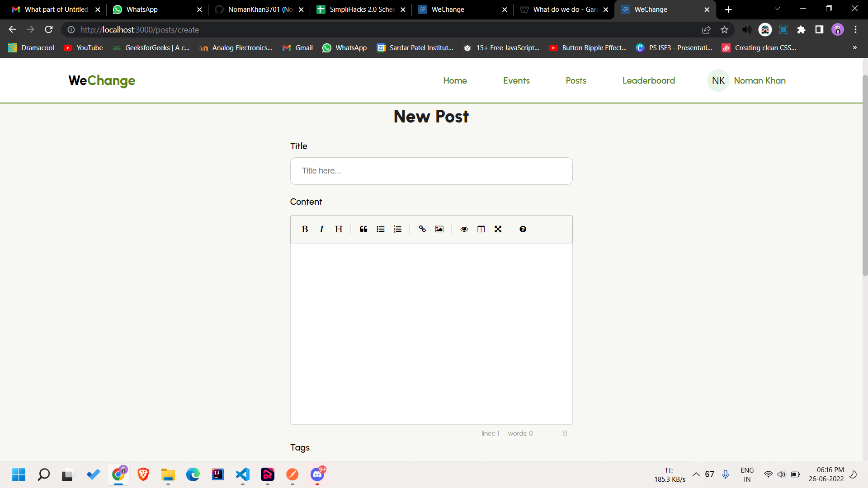Screen dimensions: 868x488
Task: Toggle fullscreen editor mode
Action: click(498, 229)
